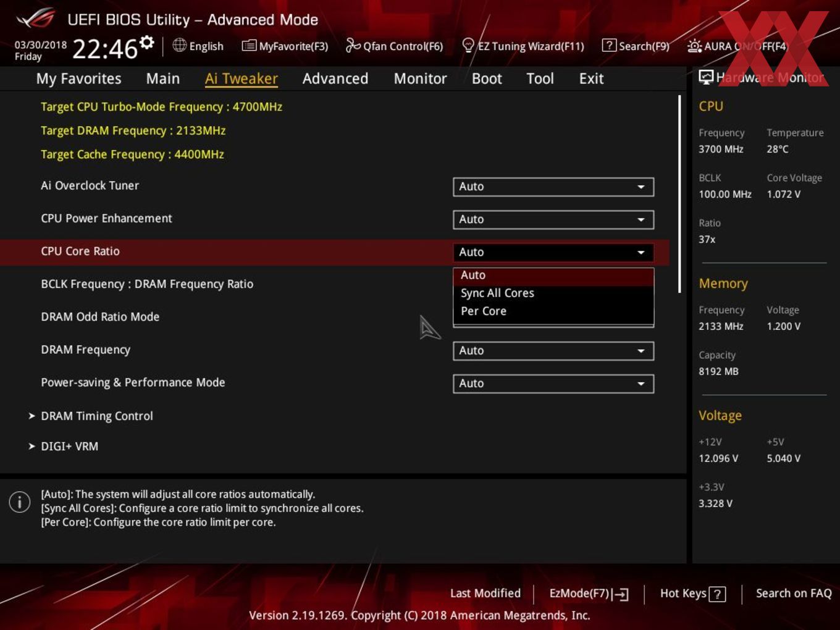Click the DRAM Frequency label
Screen dimensions: 840x630
86,350
